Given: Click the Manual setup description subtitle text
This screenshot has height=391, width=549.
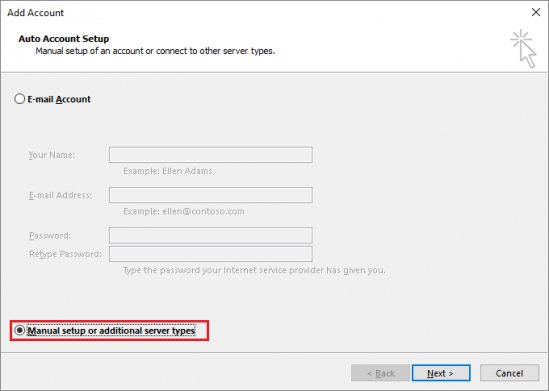Looking at the screenshot, I should coord(155,51).
